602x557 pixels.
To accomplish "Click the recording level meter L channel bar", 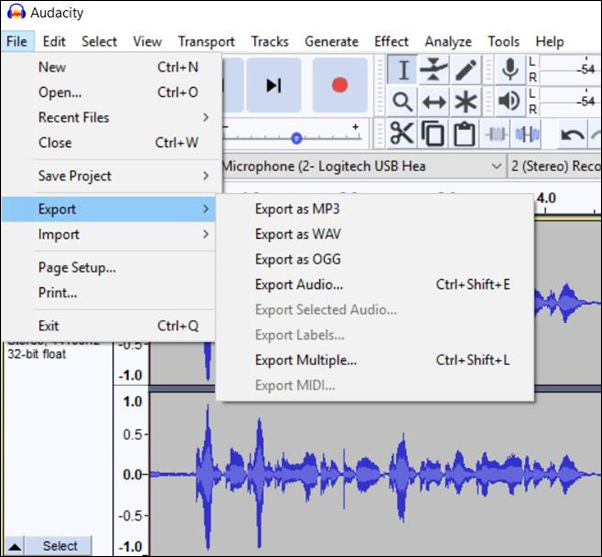I will (x=570, y=62).
